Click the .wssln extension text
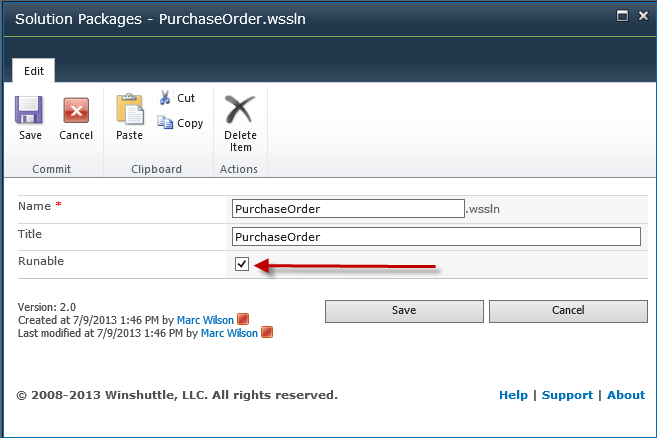 [483, 209]
